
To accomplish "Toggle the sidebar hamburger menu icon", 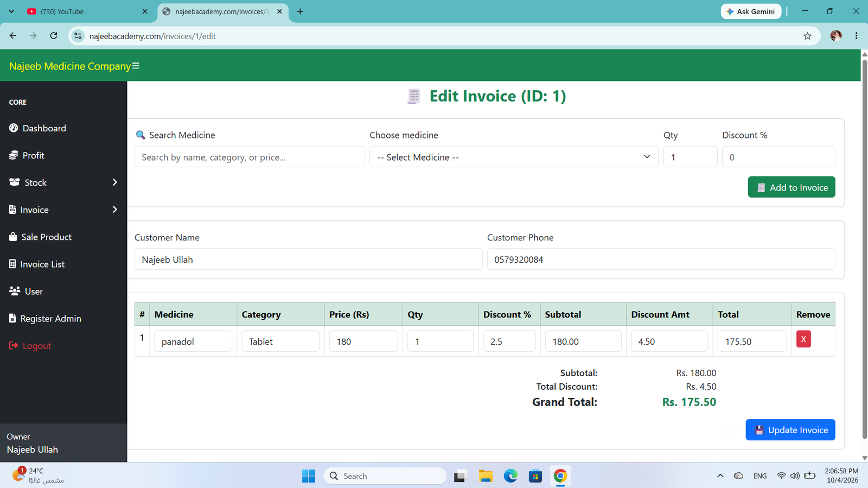I will pyautogui.click(x=136, y=66).
